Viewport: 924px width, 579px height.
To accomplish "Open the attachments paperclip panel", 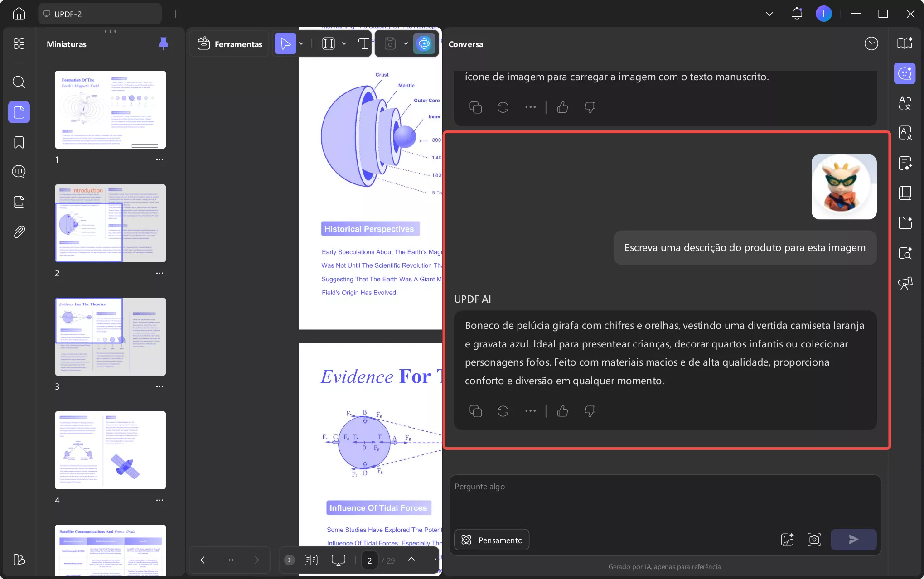I will point(19,232).
